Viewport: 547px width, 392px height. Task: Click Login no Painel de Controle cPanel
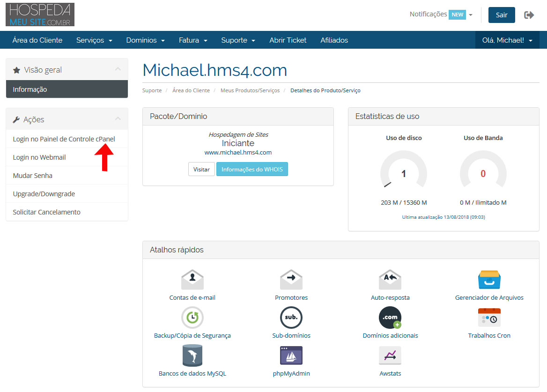(x=67, y=139)
